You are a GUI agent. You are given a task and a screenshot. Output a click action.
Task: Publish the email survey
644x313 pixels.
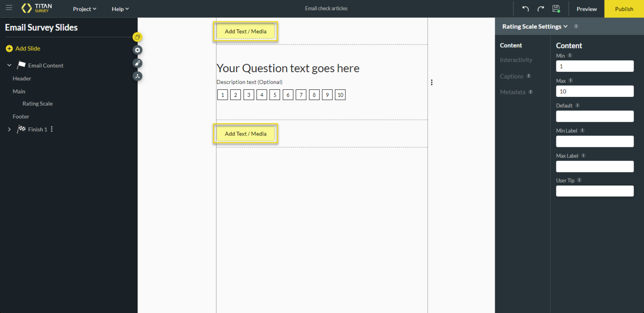[x=624, y=9]
